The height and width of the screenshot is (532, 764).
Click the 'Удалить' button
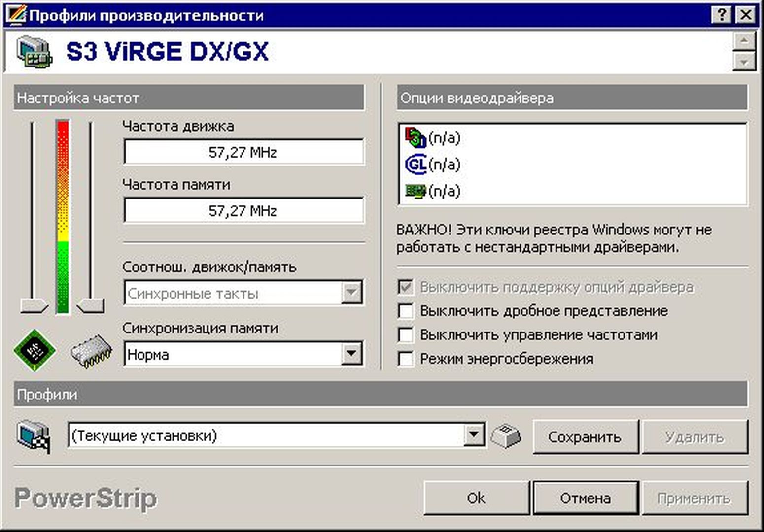(x=695, y=437)
